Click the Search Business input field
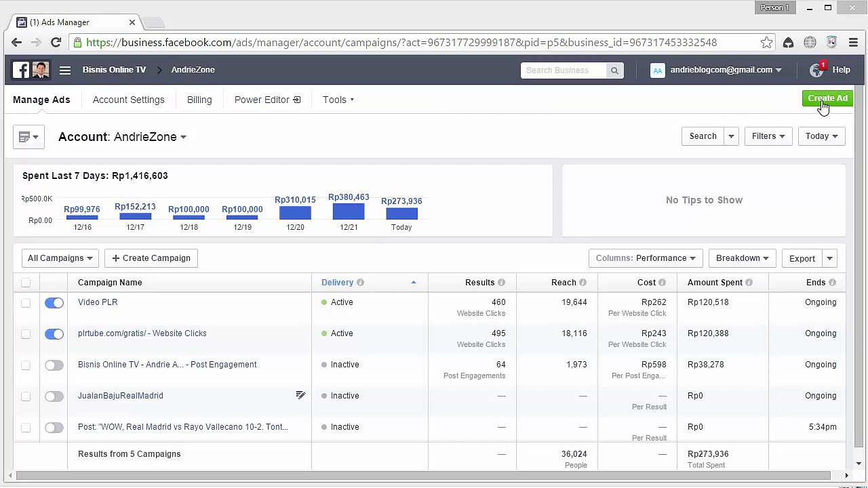Viewport: 868px width, 488px height. pyautogui.click(x=564, y=70)
